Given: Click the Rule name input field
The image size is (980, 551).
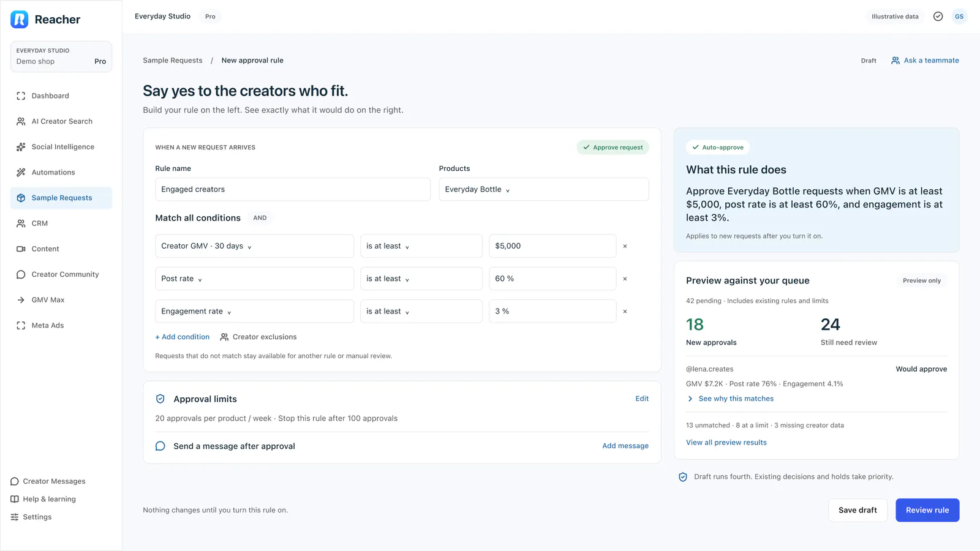Looking at the screenshot, I should [x=293, y=189].
